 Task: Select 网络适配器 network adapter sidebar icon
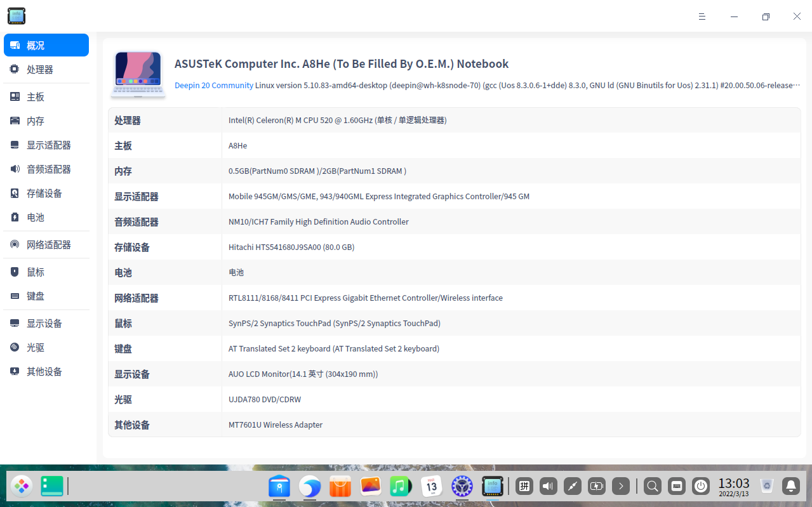click(x=15, y=244)
